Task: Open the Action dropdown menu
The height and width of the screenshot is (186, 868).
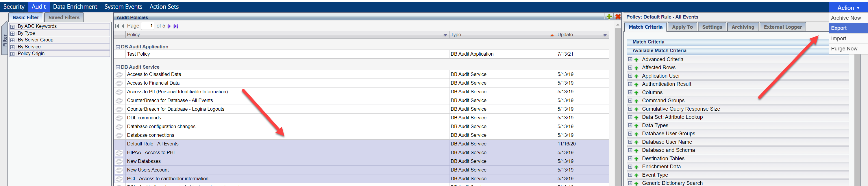Action: 848,8
